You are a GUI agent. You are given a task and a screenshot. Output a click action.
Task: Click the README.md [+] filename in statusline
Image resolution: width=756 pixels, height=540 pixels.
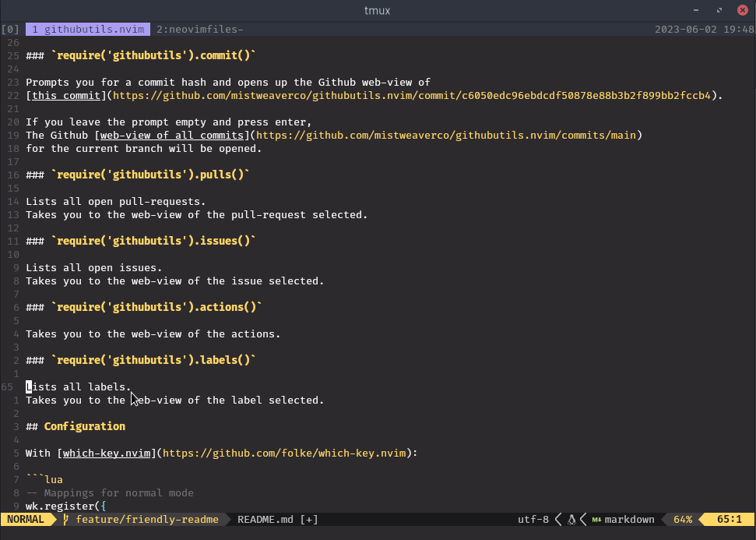point(278,520)
